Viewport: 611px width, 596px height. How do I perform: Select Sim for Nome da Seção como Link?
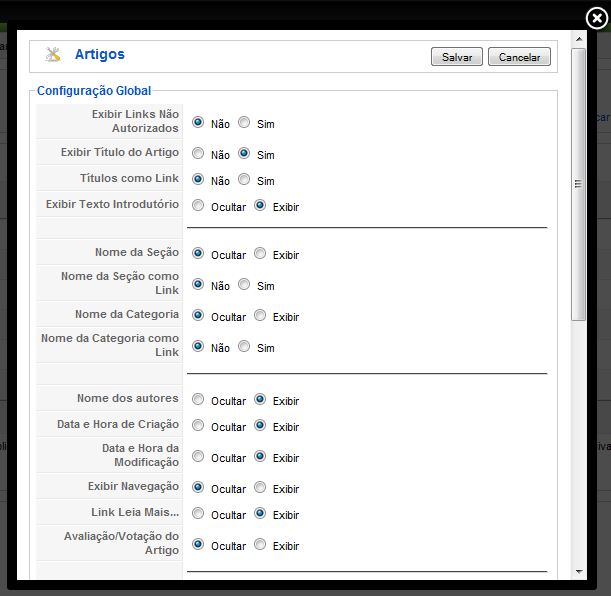[x=244, y=284]
